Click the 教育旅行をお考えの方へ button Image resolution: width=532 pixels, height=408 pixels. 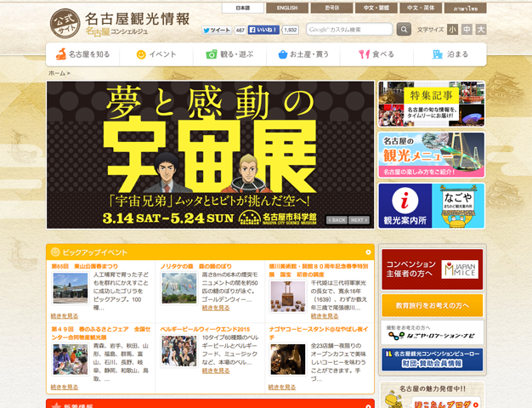433,305
